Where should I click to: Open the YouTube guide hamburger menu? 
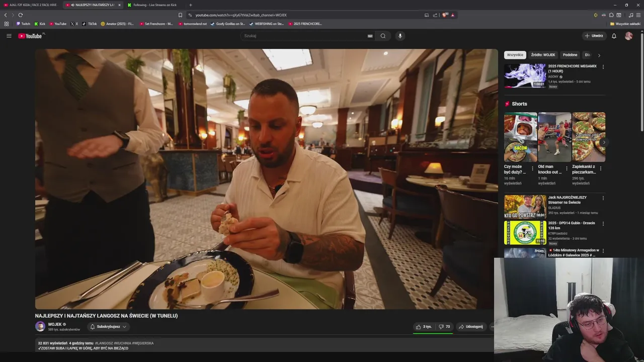pyautogui.click(x=9, y=36)
